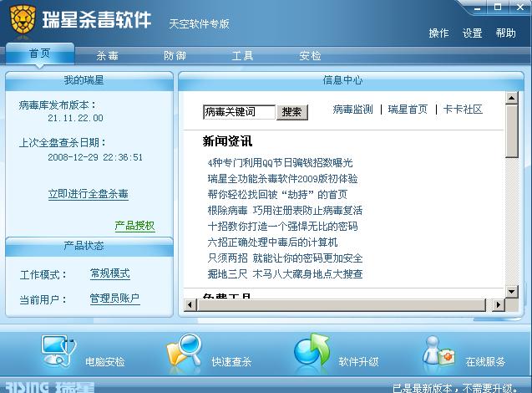Open news 根除病毒 巧用注册表防止病毒复活

pyautogui.click(x=285, y=211)
